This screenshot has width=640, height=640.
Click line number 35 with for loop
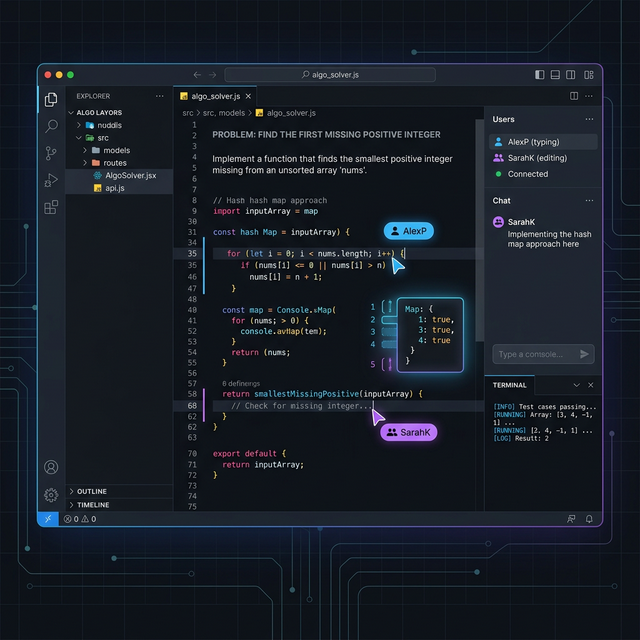point(192,253)
